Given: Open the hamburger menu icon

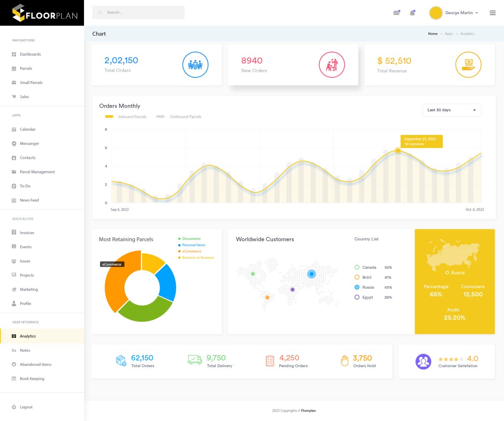Looking at the screenshot, I should click(x=493, y=13).
